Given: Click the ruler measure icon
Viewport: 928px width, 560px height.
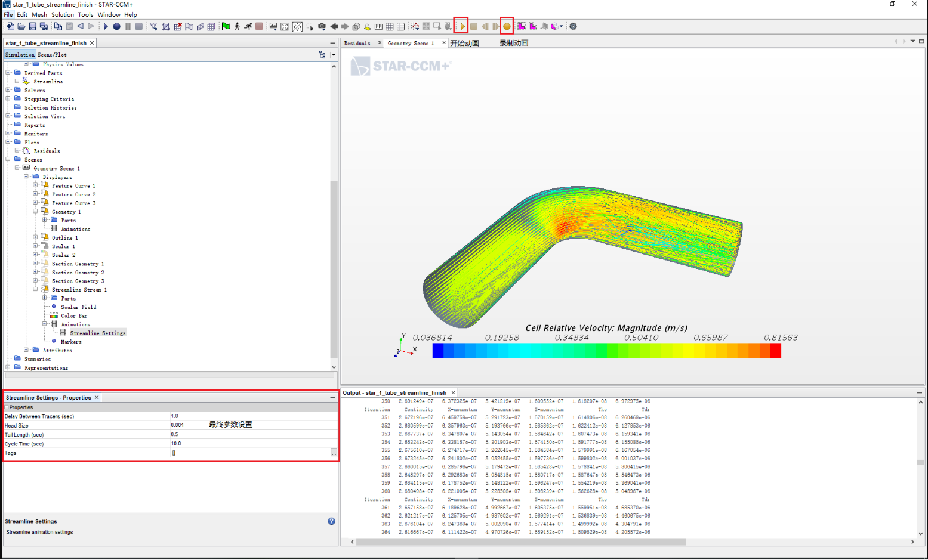Looking at the screenshot, I should coord(378,26).
